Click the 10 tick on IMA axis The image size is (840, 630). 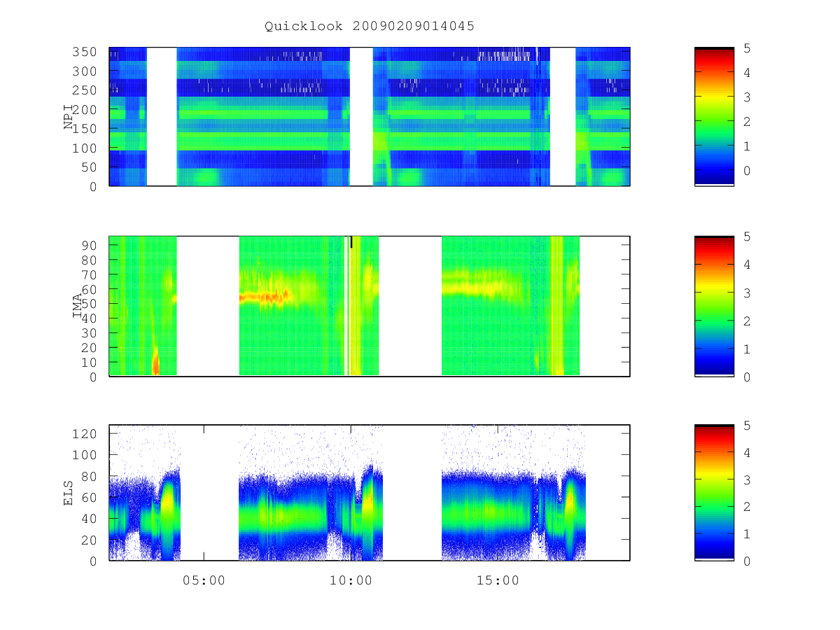coord(90,362)
